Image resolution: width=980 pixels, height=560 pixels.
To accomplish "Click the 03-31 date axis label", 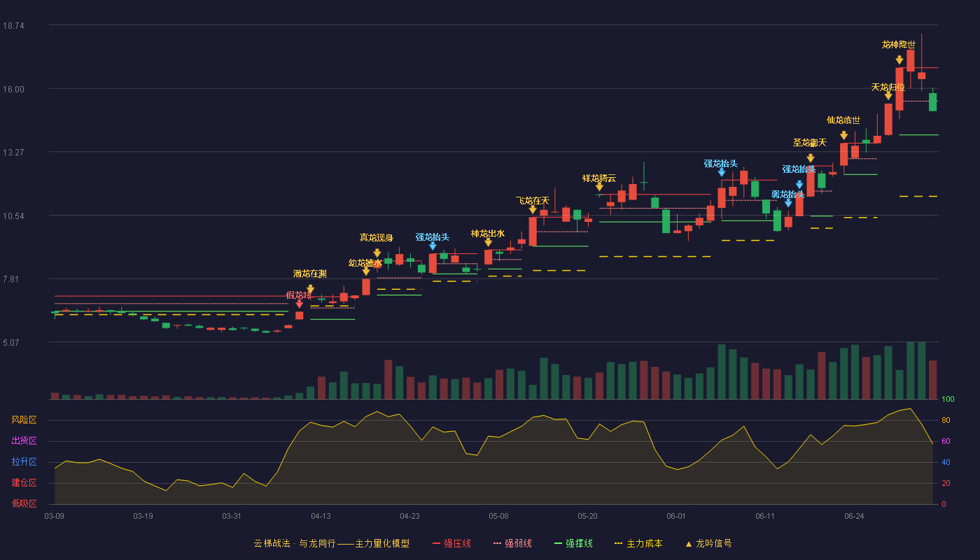I will click(232, 516).
